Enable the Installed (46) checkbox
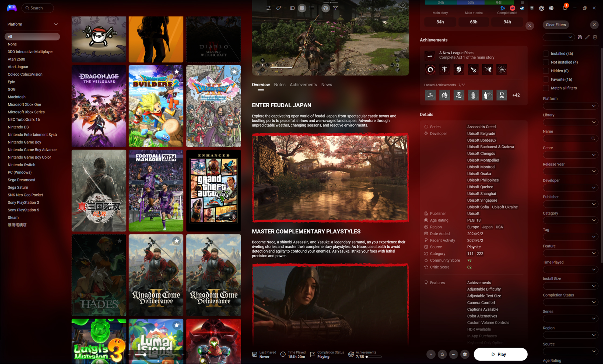Viewport: 603px width, 364px height. click(x=546, y=54)
